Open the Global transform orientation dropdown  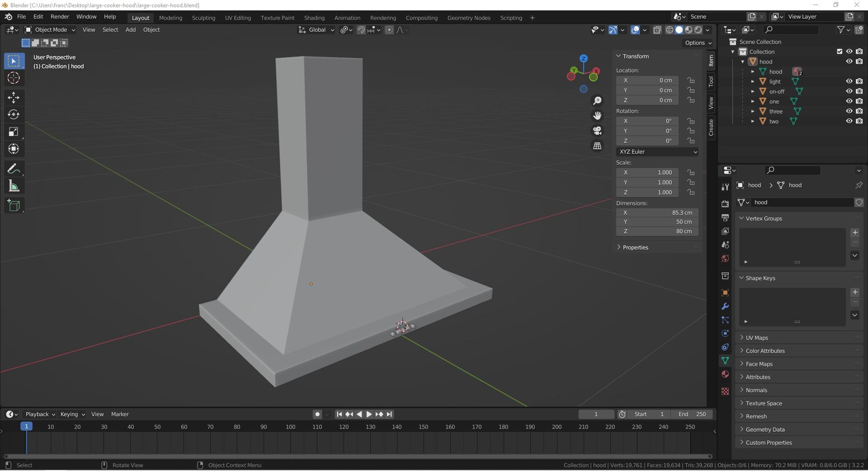(x=316, y=30)
